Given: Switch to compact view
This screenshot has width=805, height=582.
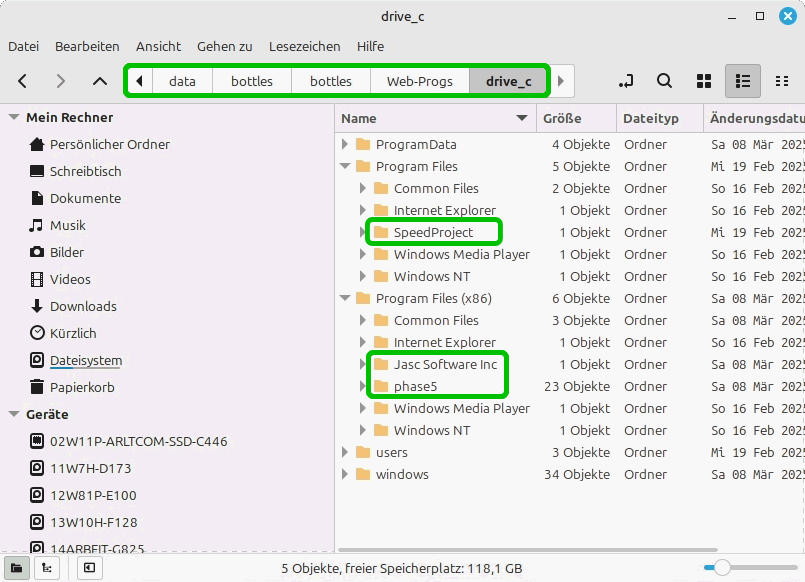Looking at the screenshot, I should point(781,81).
